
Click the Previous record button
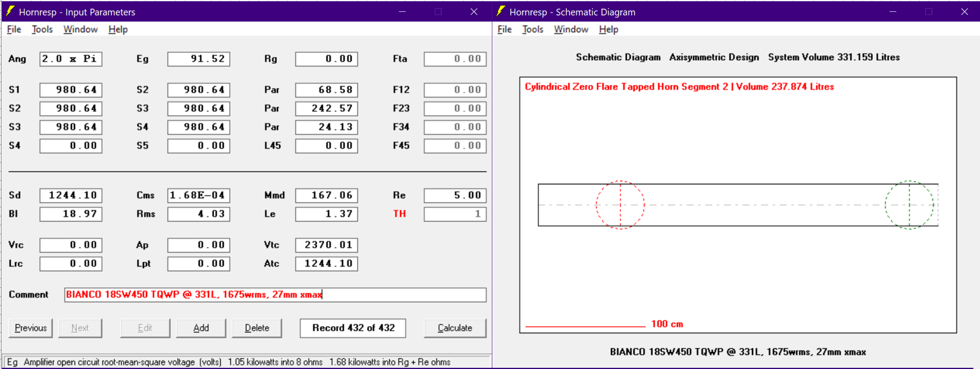click(31, 328)
